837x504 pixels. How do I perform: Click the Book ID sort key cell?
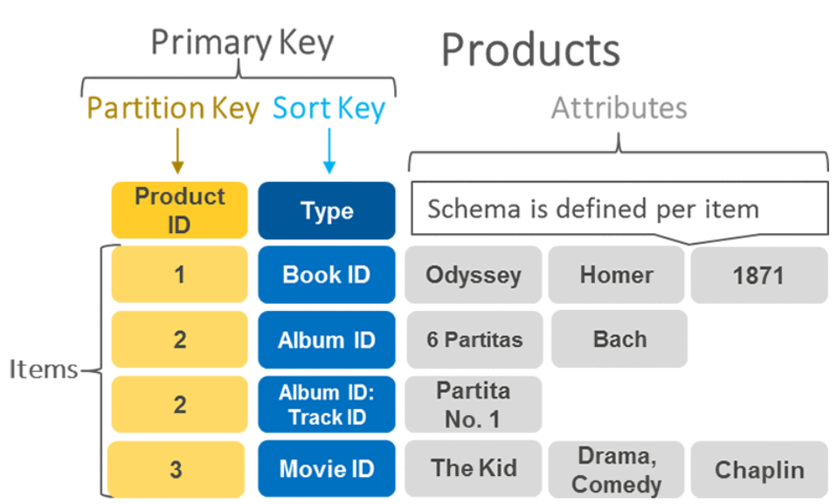(x=327, y=275)
